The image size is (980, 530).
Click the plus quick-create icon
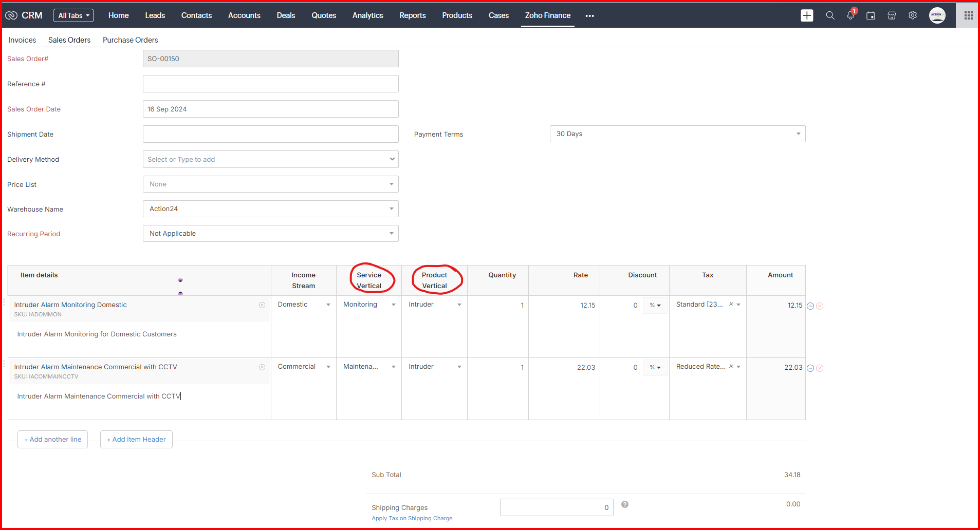807,15
